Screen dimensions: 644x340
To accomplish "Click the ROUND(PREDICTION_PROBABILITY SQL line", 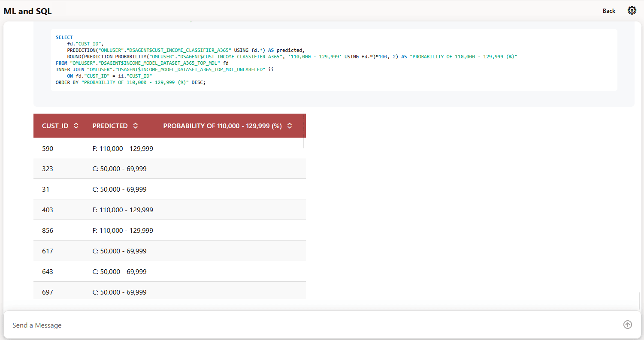I will [x=292, y=57].
